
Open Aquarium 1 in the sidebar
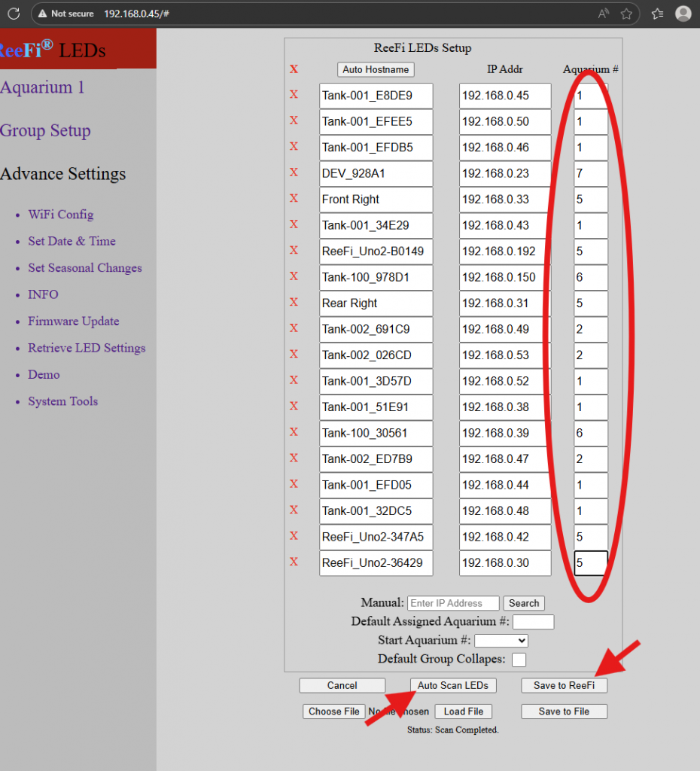pyautogui.click(x=42, y=87)
